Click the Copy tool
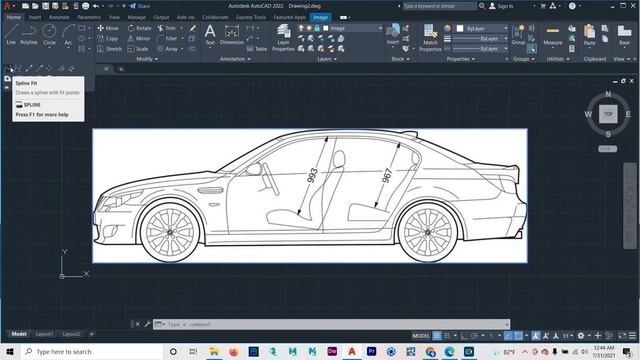The image size is (640, 360). pyautogui.click(x=108, y=38)
